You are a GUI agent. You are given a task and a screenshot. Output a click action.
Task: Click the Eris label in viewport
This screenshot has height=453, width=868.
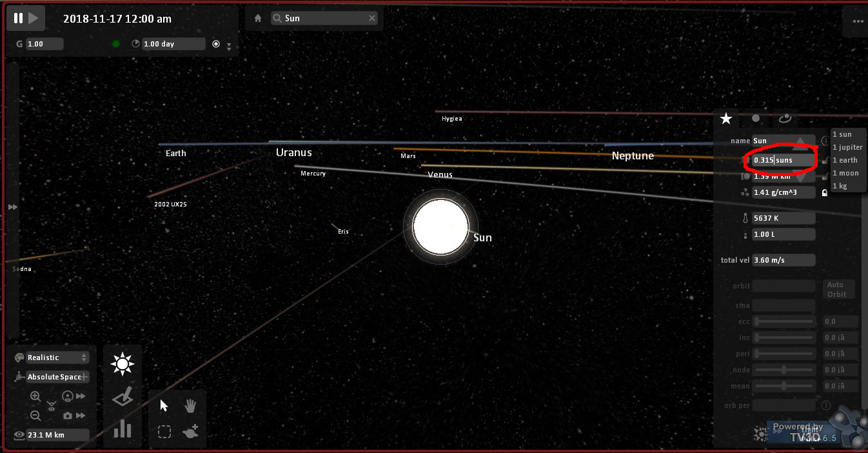(x=343, y=232)
